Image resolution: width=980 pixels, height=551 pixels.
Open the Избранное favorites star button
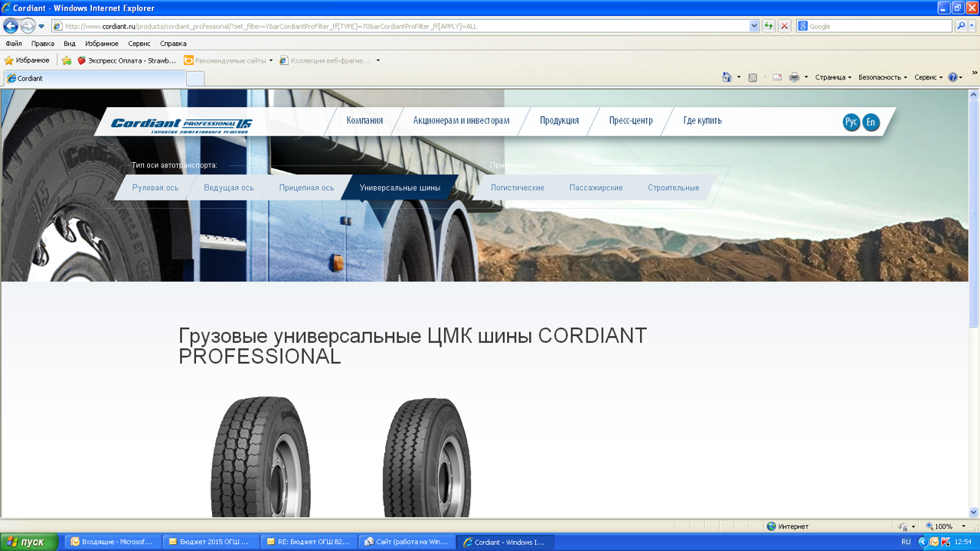tap(28, 60)
